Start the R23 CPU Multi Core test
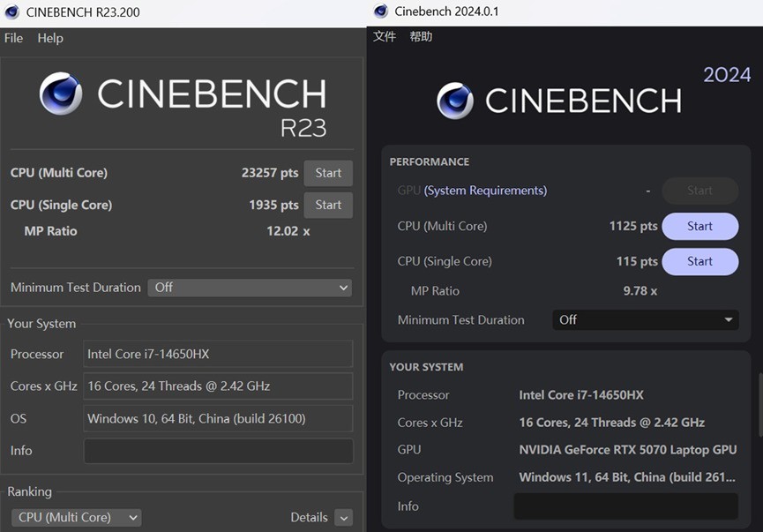The width and height of the screenshot is (763, 532). pyautogui.click(x=328, y=173)
